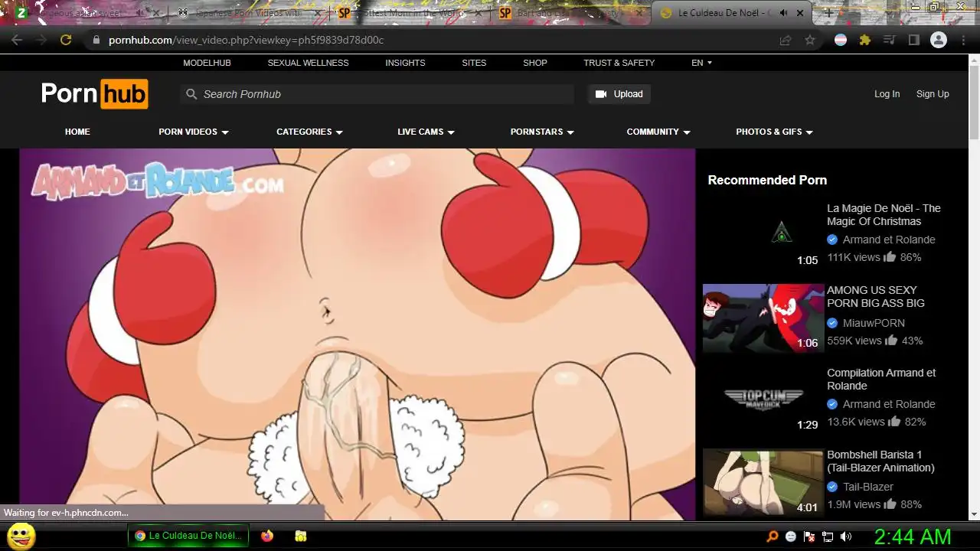The height and width of the screenshot is (551, 980).
Task: Click the Sign Up link
Action: pos(933,94)
